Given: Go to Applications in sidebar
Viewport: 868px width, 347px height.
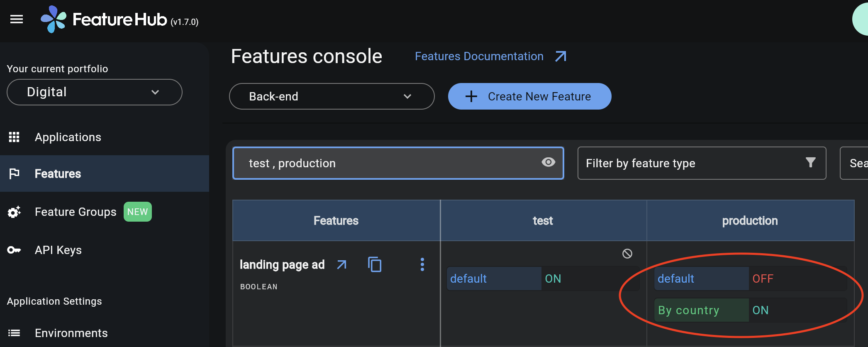Looking at the screenshot, I should point(68,137).
